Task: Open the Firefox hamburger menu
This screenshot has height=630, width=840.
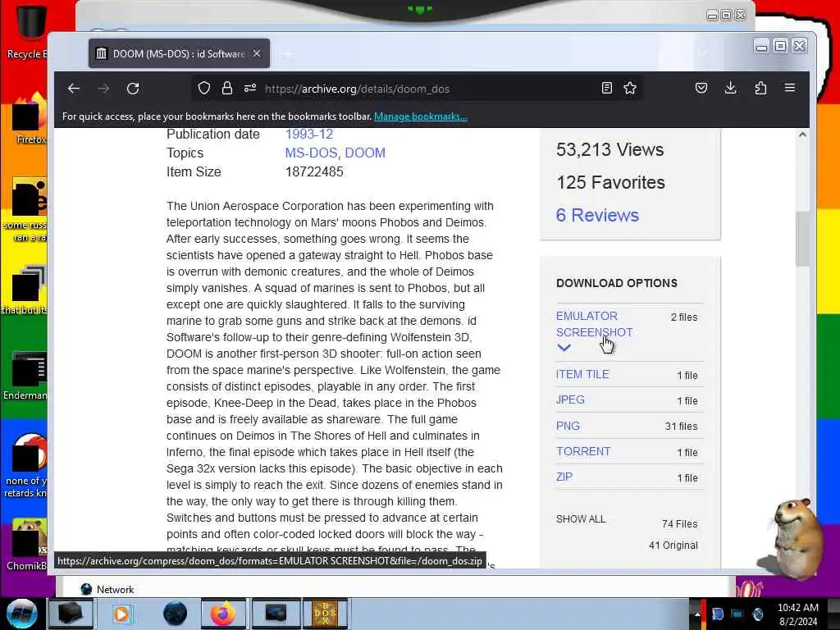Action: coord(790,88)
